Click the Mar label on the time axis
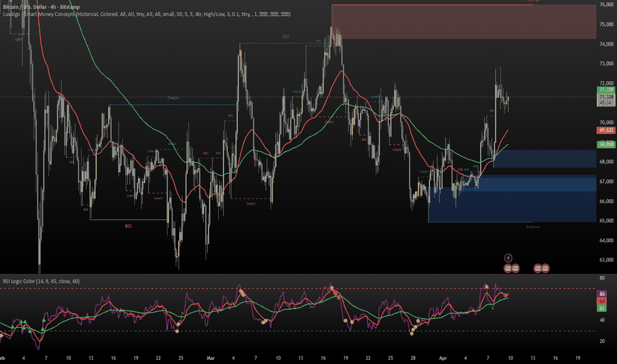617x364 pixels. click(x=211, y=358)
